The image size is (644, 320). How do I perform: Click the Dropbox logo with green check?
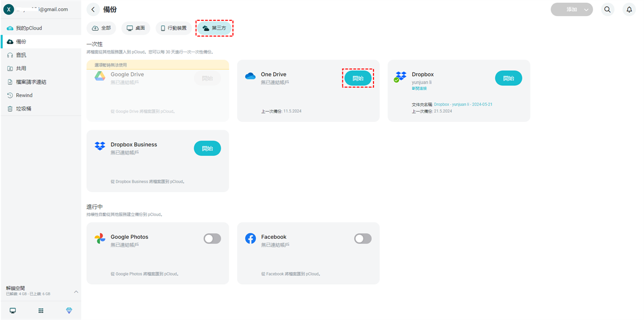(400, 76)
